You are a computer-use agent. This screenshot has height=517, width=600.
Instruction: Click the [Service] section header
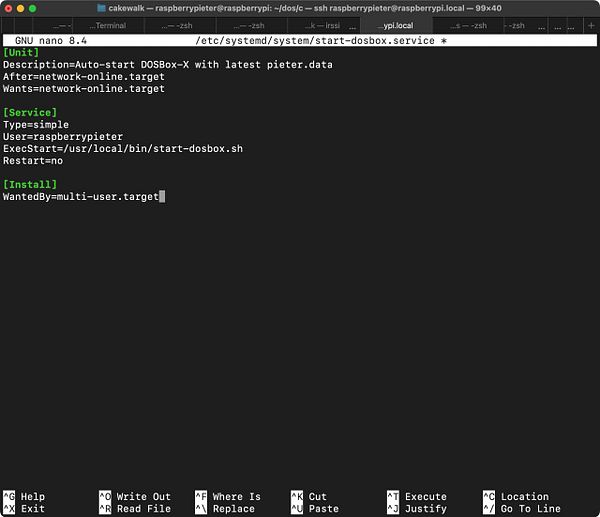coord(30,113)
